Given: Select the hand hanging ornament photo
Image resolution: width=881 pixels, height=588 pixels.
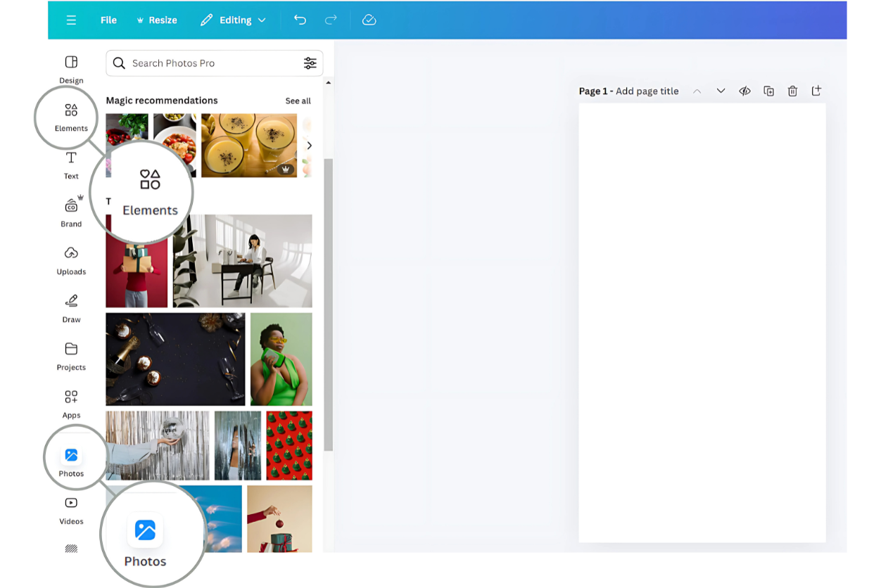Looking at the screenshot, I should point(279,519).
